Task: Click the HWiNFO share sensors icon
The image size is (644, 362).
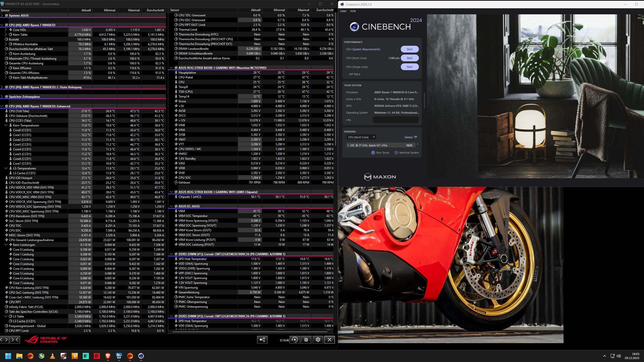Action: coord(262,340)
